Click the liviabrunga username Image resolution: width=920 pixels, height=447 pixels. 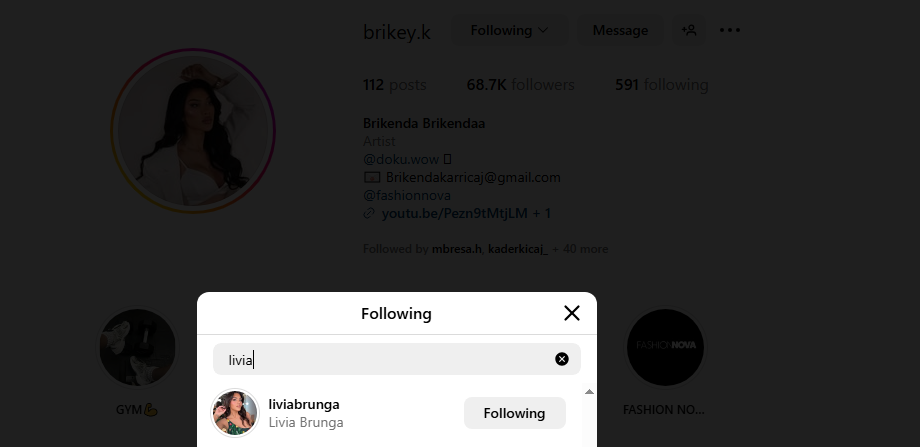pos(304,404)
